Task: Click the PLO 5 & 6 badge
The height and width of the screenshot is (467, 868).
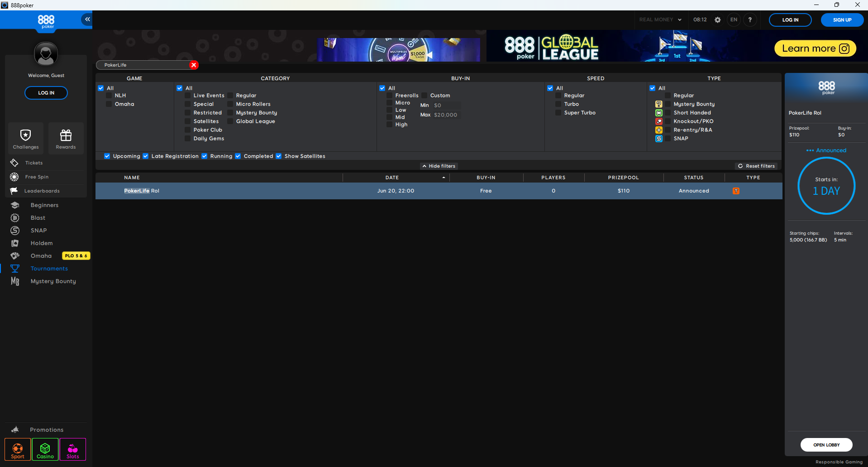Action: 76,256
